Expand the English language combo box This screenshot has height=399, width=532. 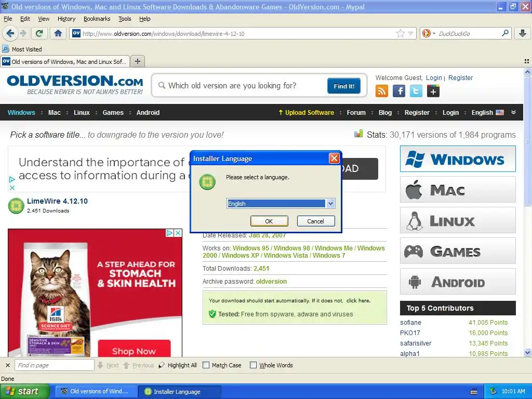(331, 203)
